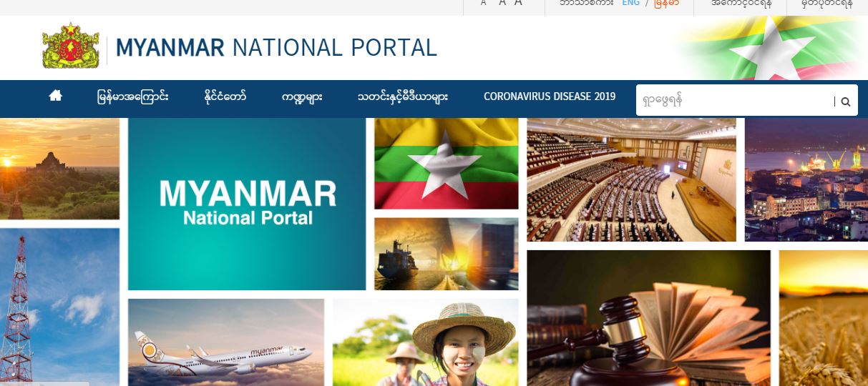Screen dimensions: 868x386
Task: Open CORONAVIRUS DISEASE 2019 menu item
Action: pyautogui.click(x=549, y=96)
